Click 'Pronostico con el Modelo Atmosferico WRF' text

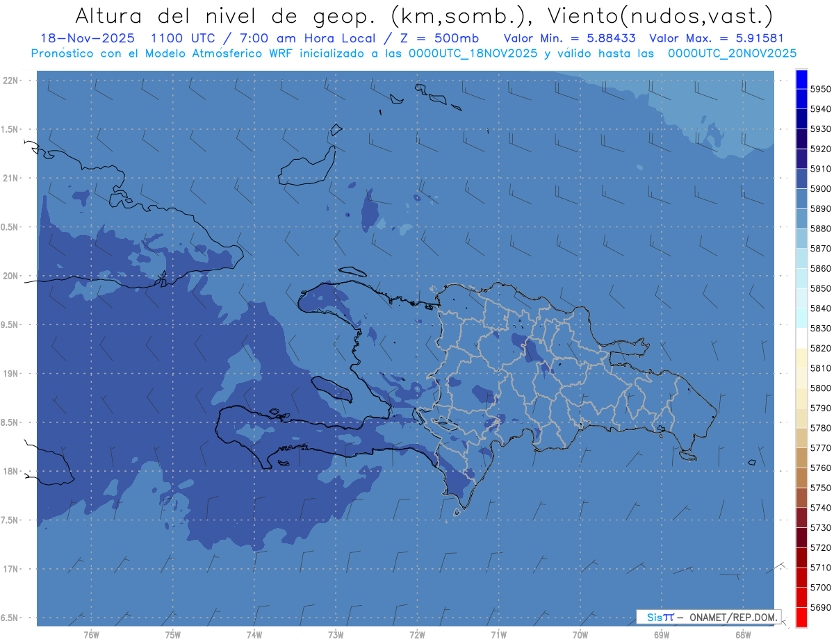(162, 53)
